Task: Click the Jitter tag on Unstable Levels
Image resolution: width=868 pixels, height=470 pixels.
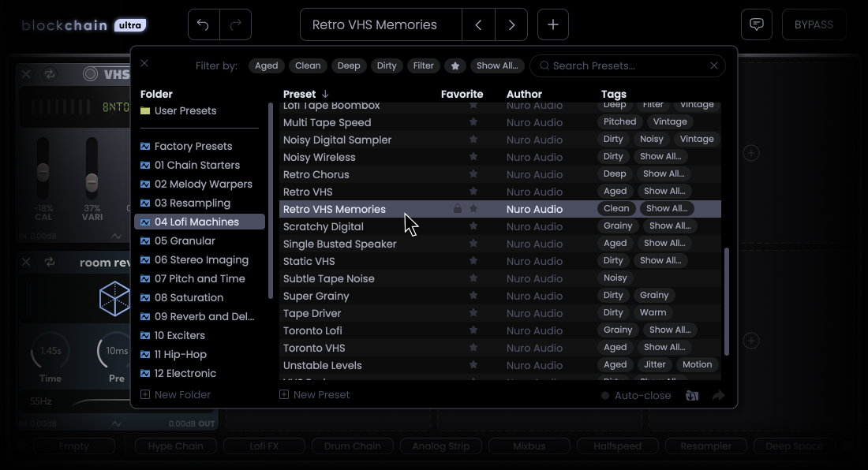Action: coord(654,364)
